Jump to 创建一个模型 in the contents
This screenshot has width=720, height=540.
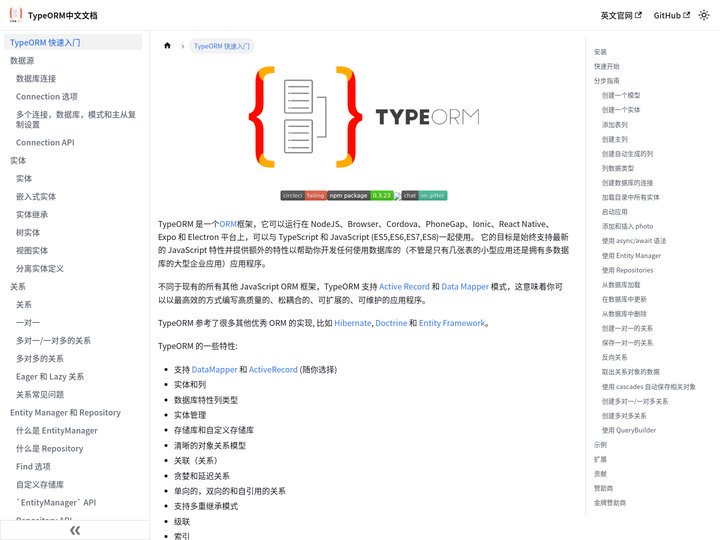coord(621,95)
